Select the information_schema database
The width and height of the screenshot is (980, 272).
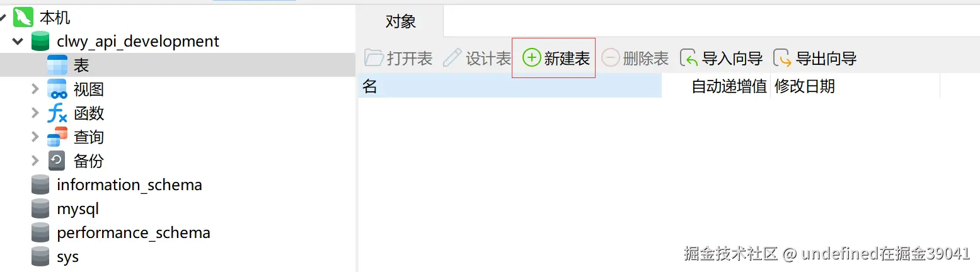(x=129, y=185)
